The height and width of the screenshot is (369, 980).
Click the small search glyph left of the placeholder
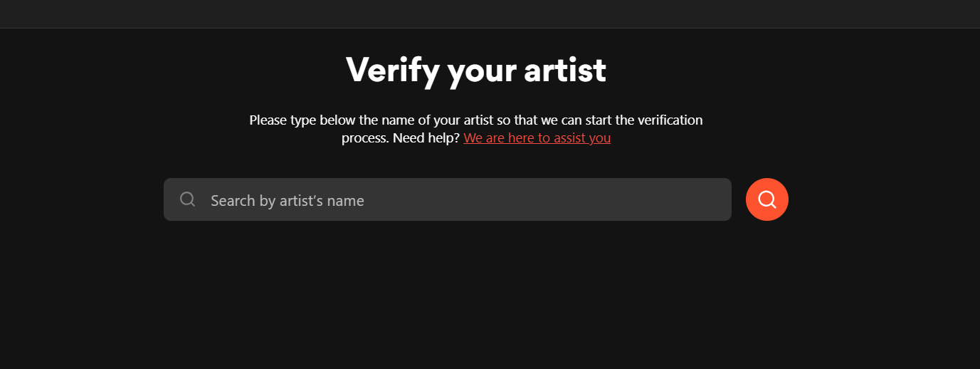click(x=188, y=199)
